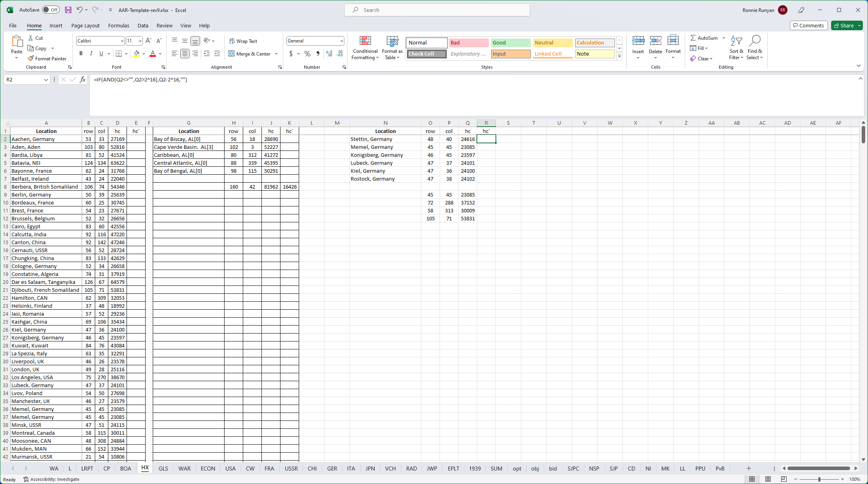Click the Share button
This screenshot has width=868, height=484.
(x=843, y=25)
